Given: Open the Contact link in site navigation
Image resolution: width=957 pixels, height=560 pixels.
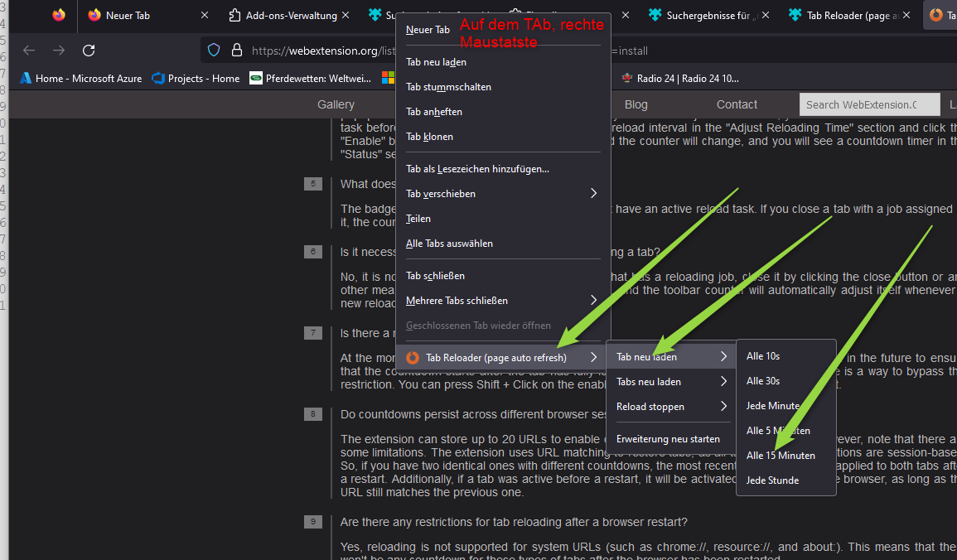Looking at the screenshot, I should (x=737, y=104).
